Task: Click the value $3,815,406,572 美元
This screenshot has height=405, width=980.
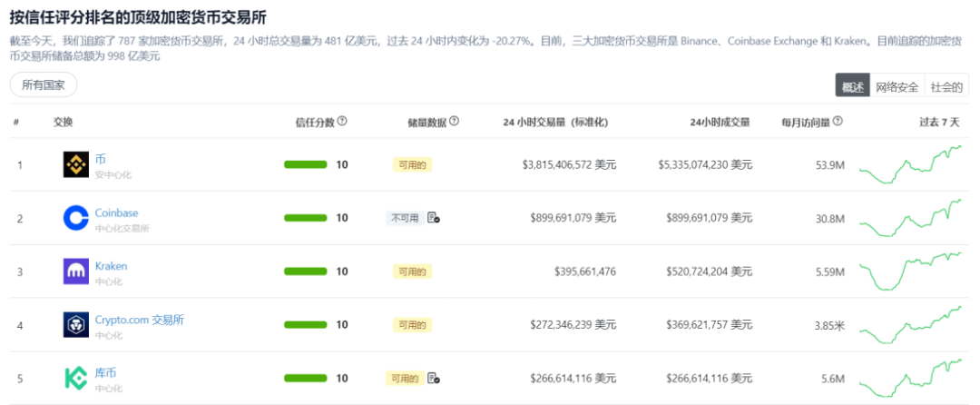Action: click(569, 165)
